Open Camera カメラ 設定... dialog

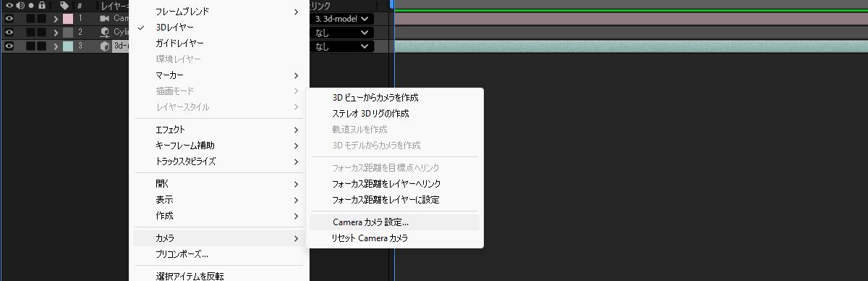point(394,222)
